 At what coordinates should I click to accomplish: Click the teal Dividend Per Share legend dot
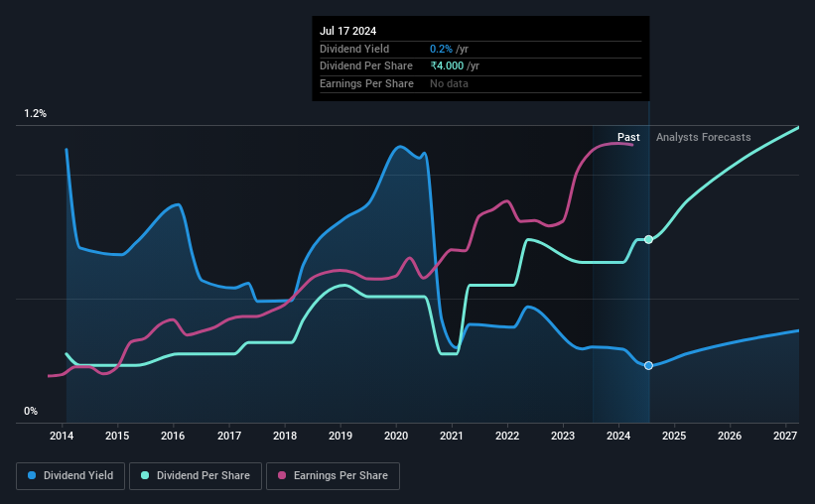pos(145,475)
